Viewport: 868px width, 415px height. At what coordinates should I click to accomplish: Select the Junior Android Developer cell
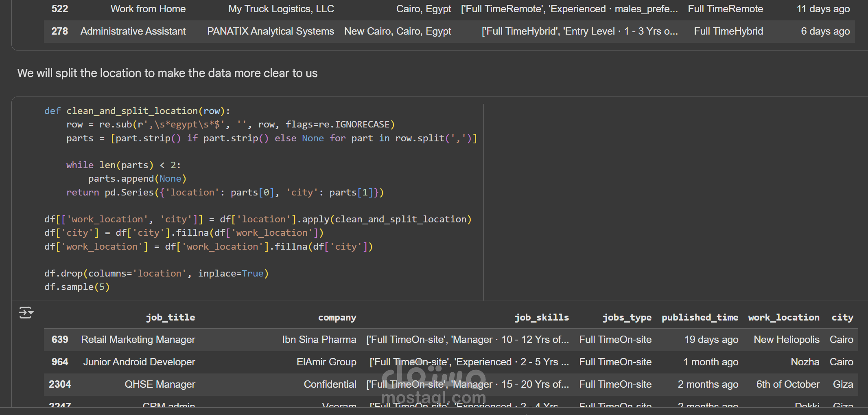[139, 362]
